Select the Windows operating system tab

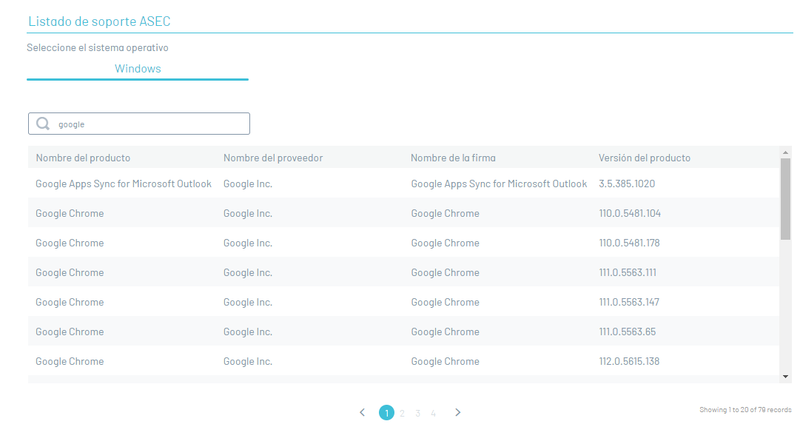pos(138,69)
